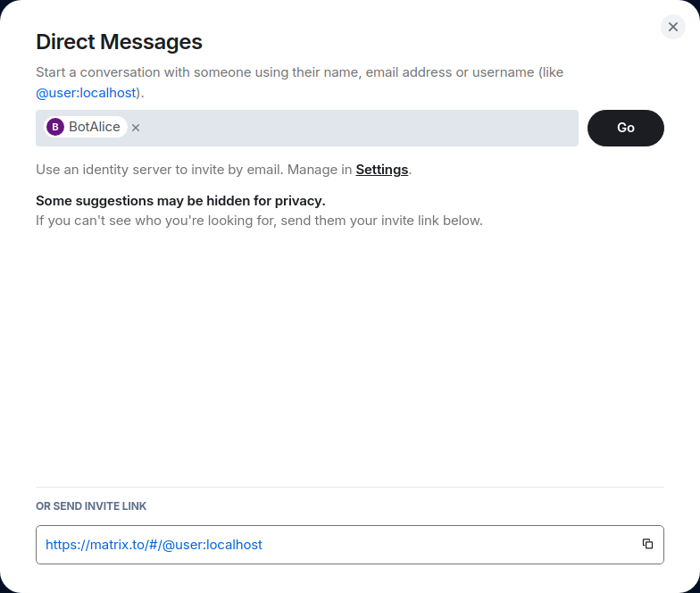Select the BotAlice name in the pill
700x593 pixels.
(x=95, y=127)
